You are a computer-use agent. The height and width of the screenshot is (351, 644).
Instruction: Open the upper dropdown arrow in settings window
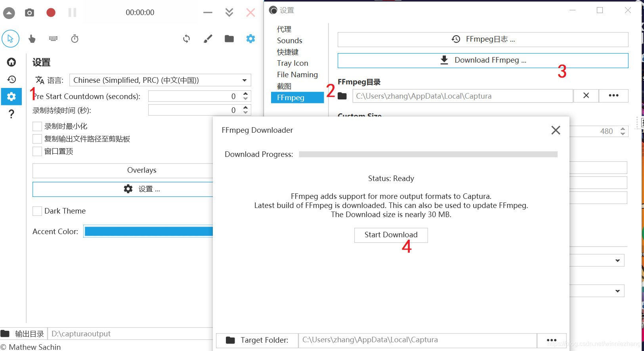click(x=617, y=260)
